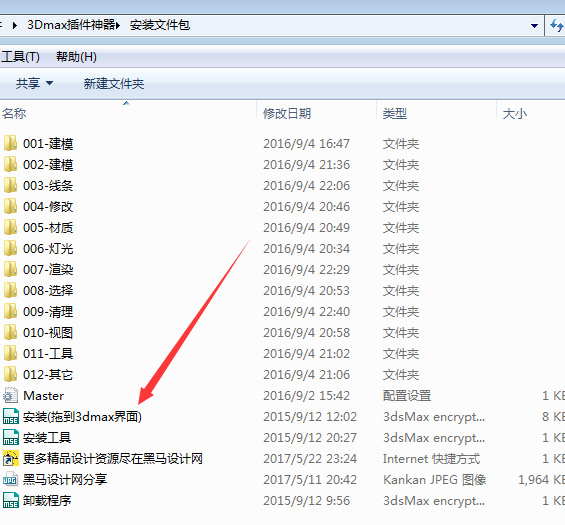This screenshot has width=565, height=525.
Task: Click the type text Internet 快捷方式
Action: pos(431,458)
